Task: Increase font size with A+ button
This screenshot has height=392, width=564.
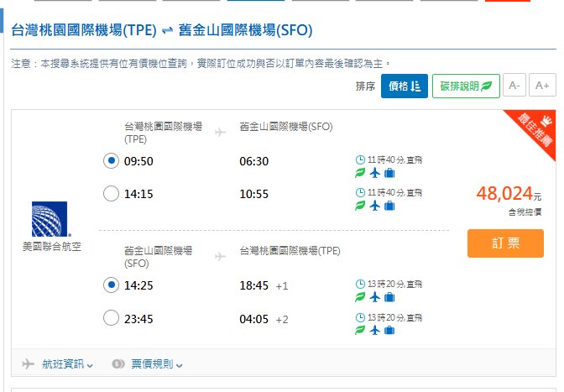Action: click(x=542, y=86)
